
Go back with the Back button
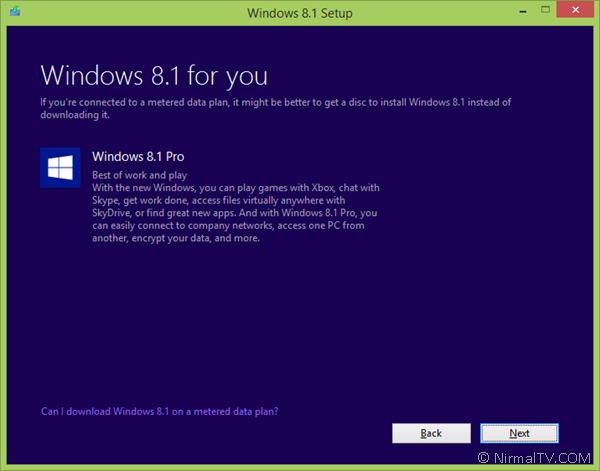tap(431, 433)
